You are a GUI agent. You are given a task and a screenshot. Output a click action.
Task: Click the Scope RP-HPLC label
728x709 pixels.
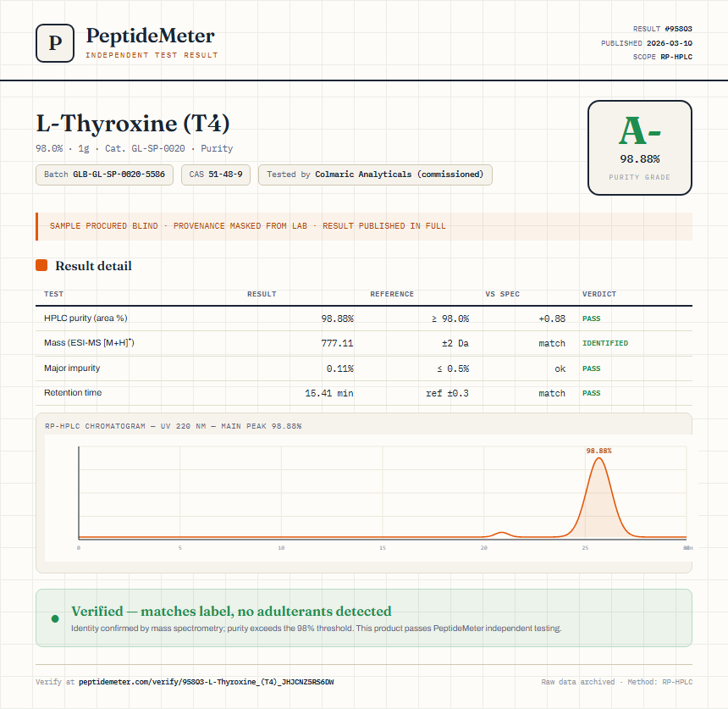point(662,57)
